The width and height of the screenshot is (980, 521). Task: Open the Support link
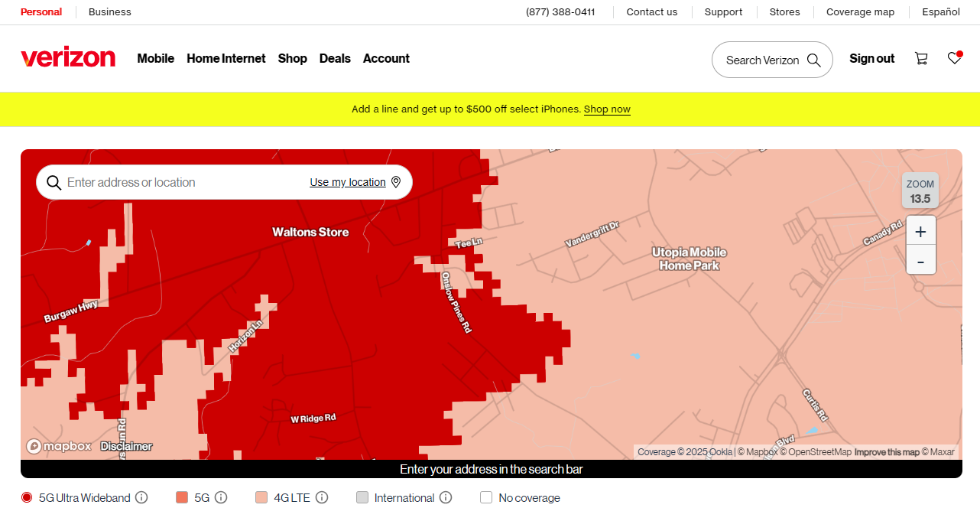tap(724, 11)
